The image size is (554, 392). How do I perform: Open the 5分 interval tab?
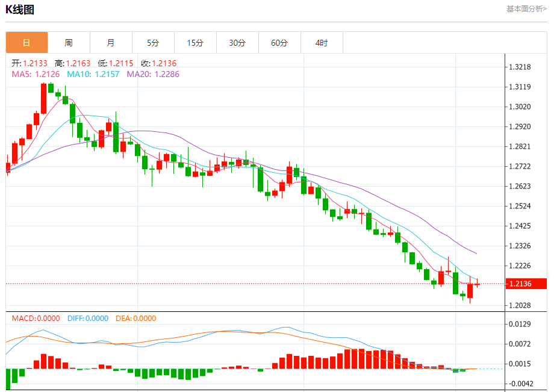click(153, 43)
